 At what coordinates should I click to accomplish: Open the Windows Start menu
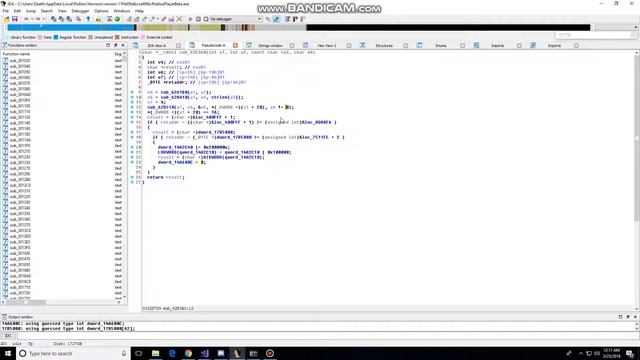(8, 353)
